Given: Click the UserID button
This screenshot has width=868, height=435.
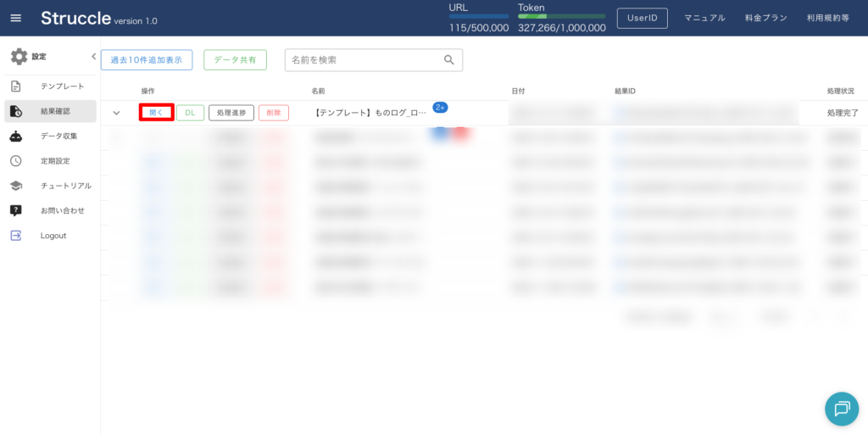Looking at the screenshot, I should coord(642,18).
